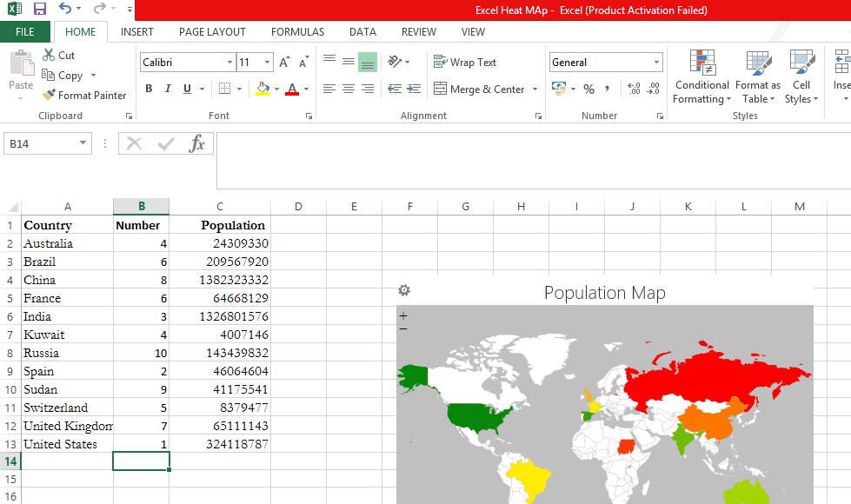The image size is (851, 504).
Task: Open the map chart settings gear
Action: click(403, 291)
